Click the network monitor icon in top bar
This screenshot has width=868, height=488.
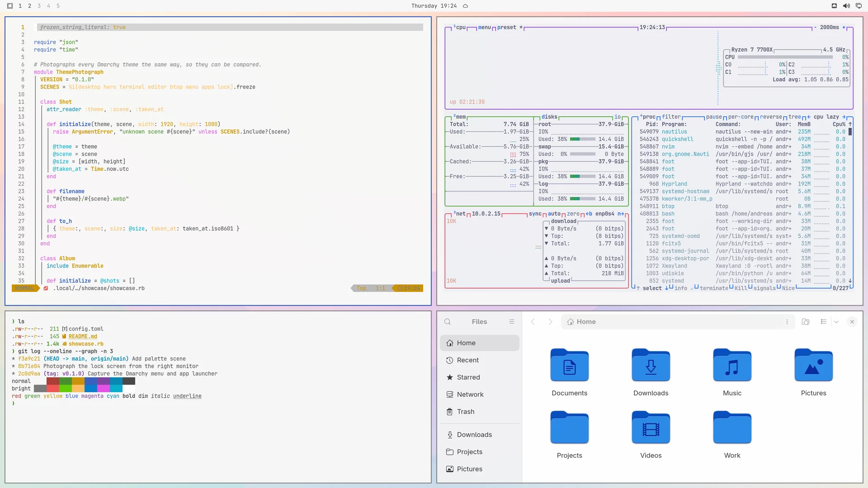coord(859,6)
